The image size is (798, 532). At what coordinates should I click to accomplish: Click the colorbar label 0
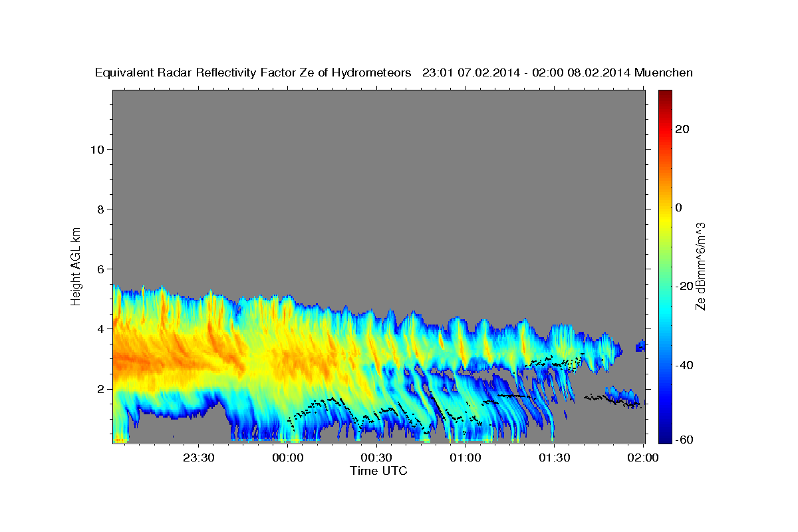pyautogui.click(x=680, y=207)
